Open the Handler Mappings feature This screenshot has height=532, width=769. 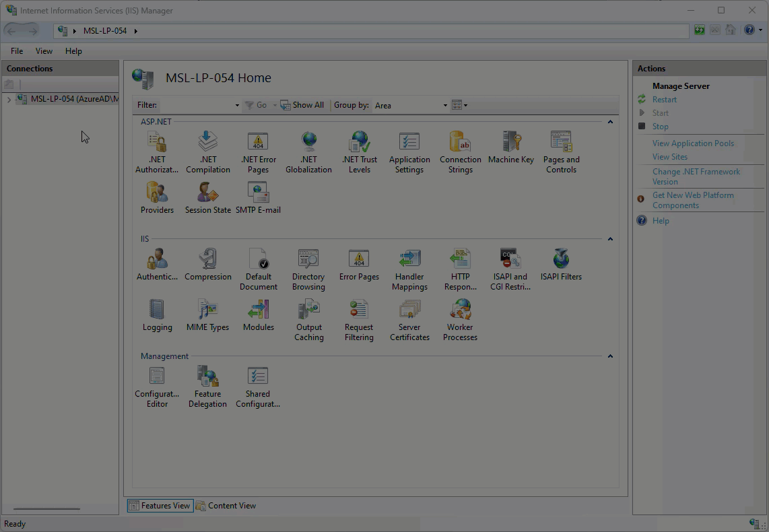pyautogui.click(x=409, y=260)
